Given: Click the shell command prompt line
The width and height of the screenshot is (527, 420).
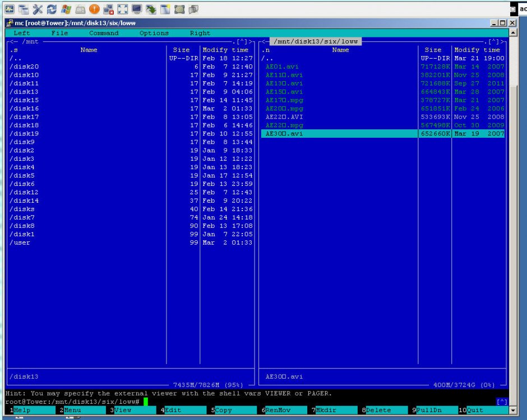Looking at the screenshot, I should tap(257, 402).
